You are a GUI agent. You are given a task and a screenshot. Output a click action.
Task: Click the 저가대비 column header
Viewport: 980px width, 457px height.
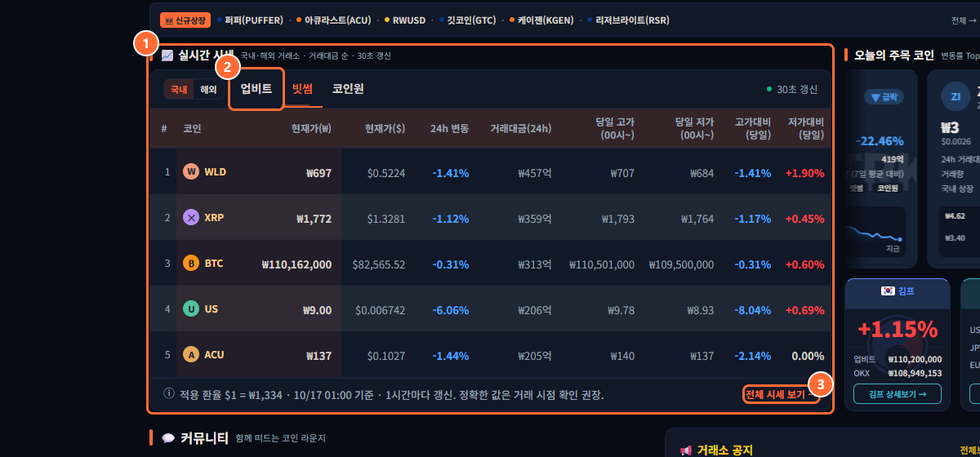806,128
